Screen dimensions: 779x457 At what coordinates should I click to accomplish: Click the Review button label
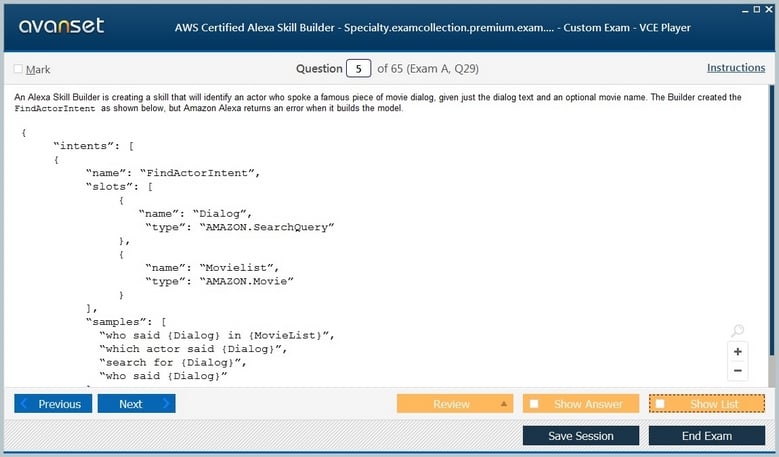coord(451,404)
